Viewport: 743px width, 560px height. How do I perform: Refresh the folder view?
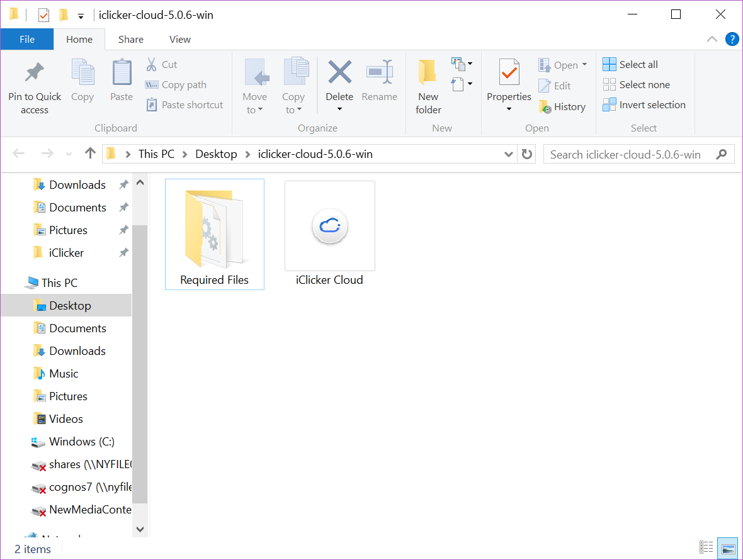(x=527, y=154)
